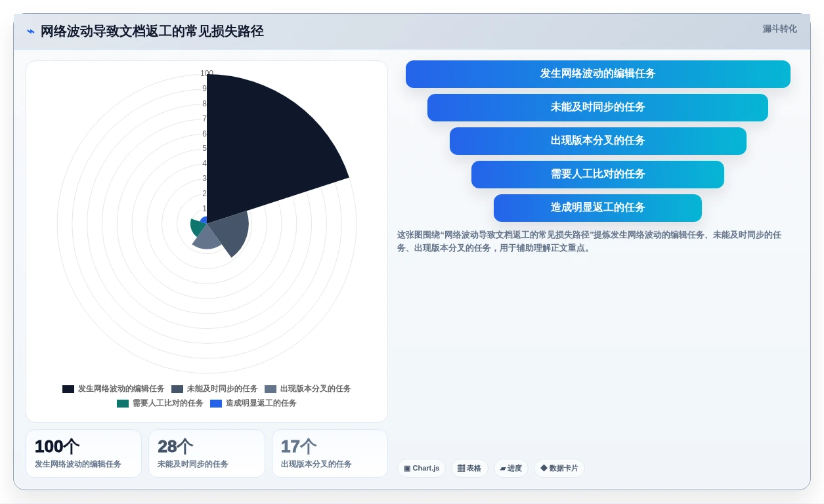Image resolution: width=824 pixels, height=504 pixels.
Task: Toggle legend swatch for 出现版本分叉的任务
Action: (271, 389)
